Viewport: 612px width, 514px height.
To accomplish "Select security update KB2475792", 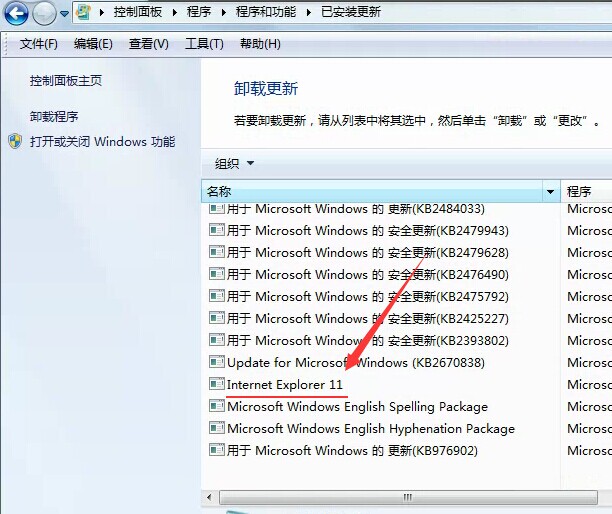I will pyautogui.click(x=359, y=297).
